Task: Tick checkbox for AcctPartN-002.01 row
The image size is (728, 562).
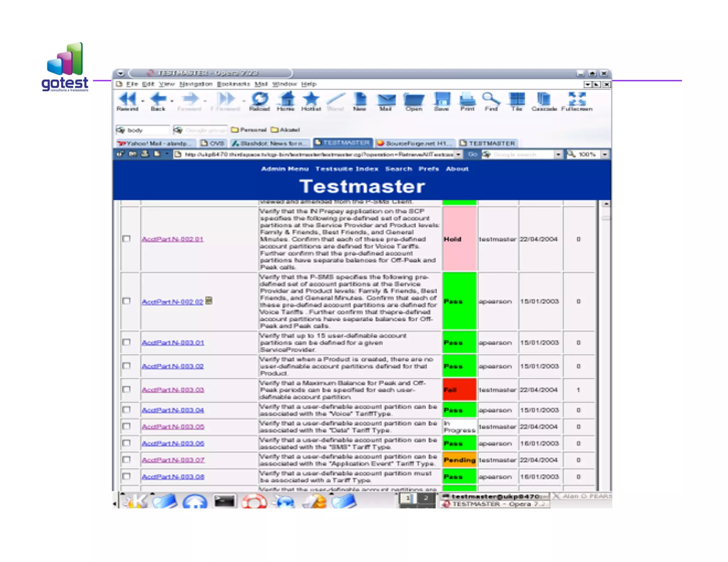Action: coord(127,239)
